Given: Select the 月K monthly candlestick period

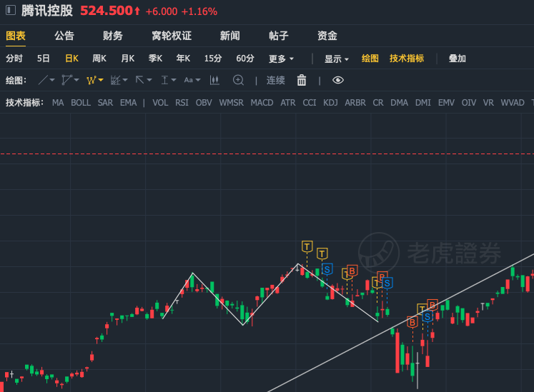Looking at the screenshot, I should [x=128, y=59].
